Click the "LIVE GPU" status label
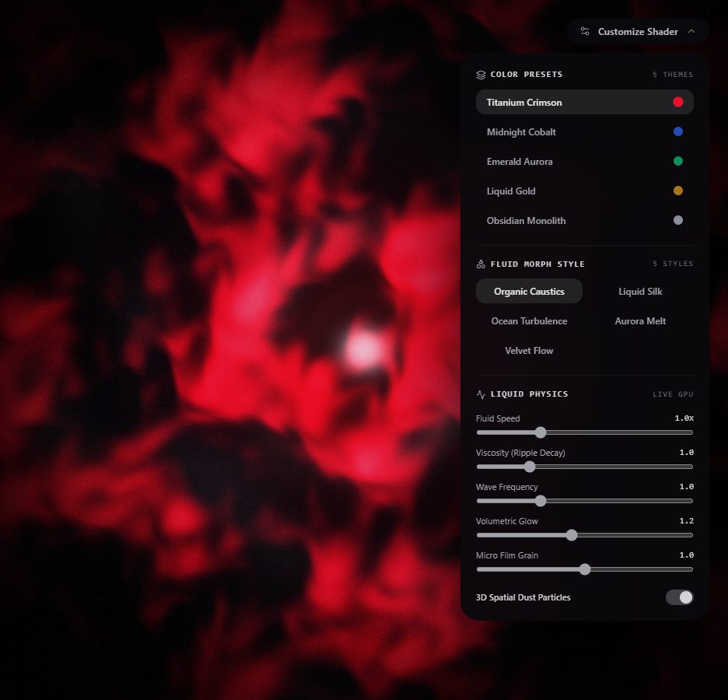 [673, 394]
